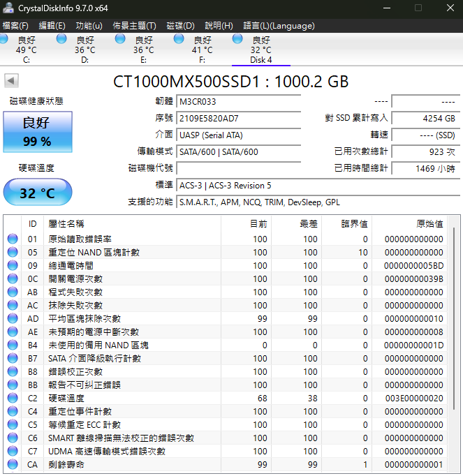Click status orb of attribute B7 SATA row
Screen dimensions: 463x476
coord(13,358)
